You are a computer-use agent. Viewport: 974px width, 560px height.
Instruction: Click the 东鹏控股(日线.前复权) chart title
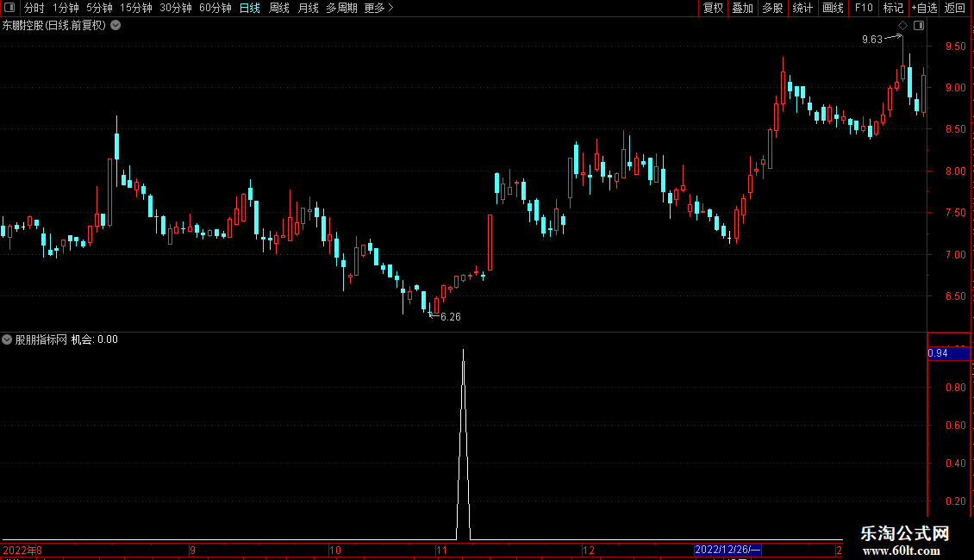[54, 26]
